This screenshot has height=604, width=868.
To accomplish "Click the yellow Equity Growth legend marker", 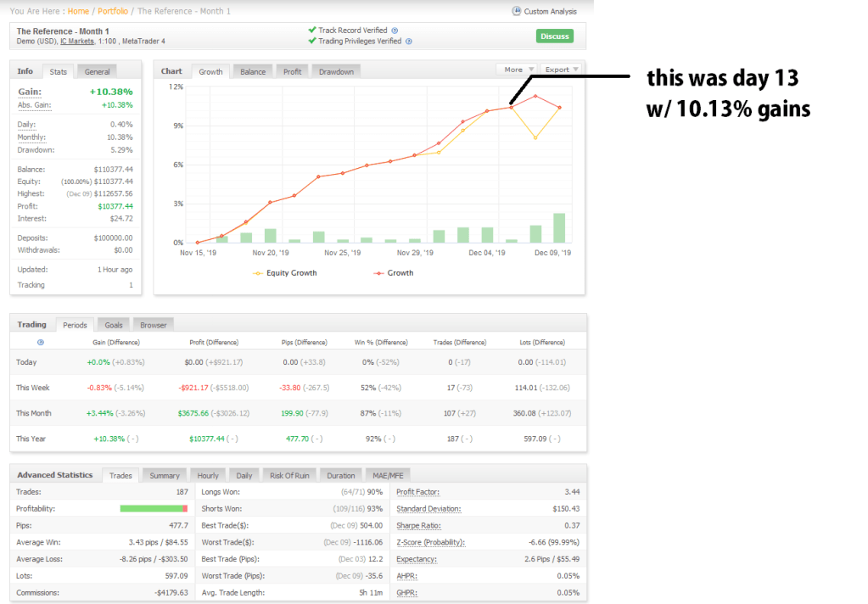I will coord(258,273).
